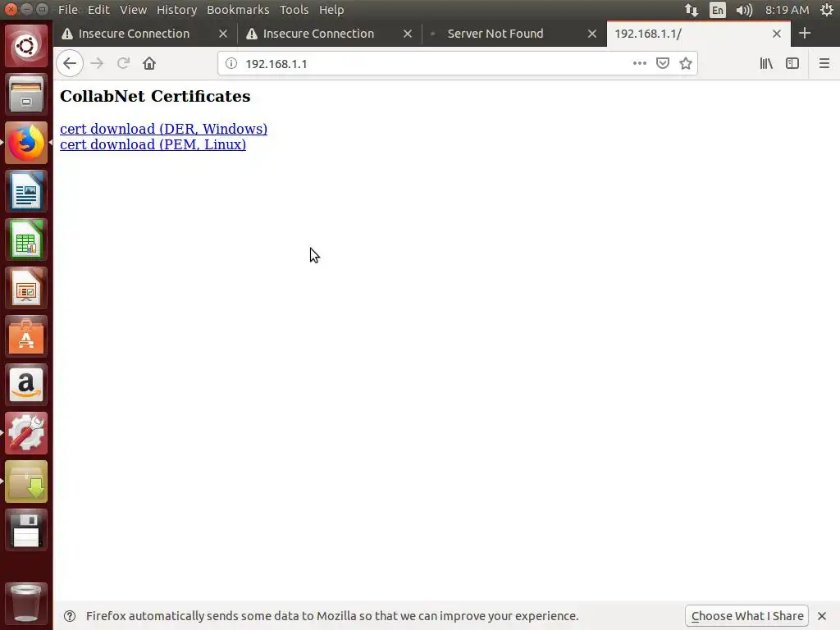Open the Trash in the dock

[x=25, y=603]
